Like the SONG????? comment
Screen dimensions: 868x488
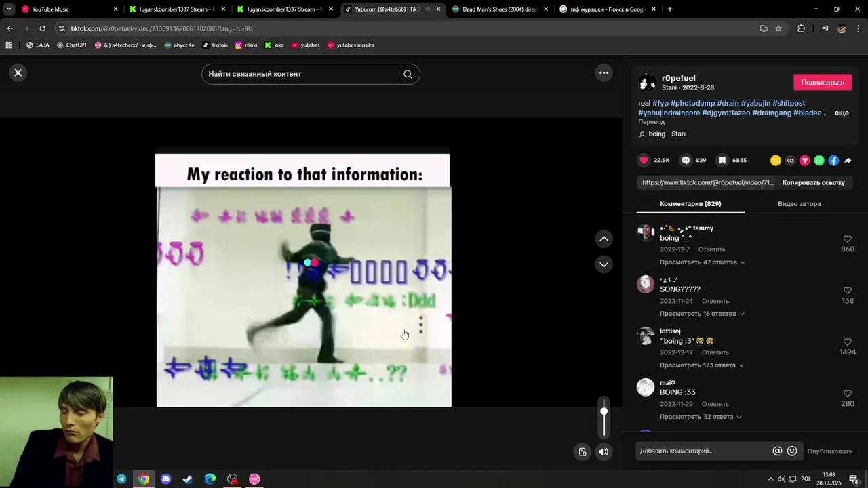click(x=848, y=291)
